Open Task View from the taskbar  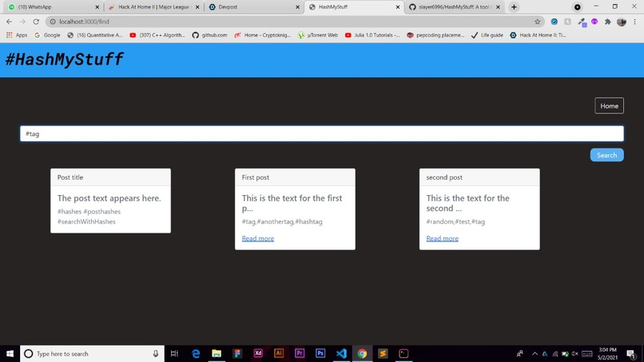[174, 353]
